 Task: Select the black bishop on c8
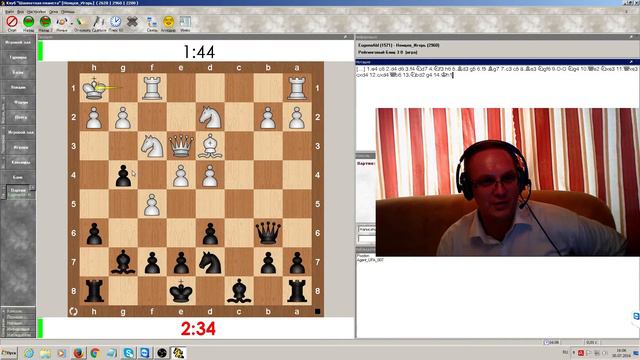click(239, 291)
